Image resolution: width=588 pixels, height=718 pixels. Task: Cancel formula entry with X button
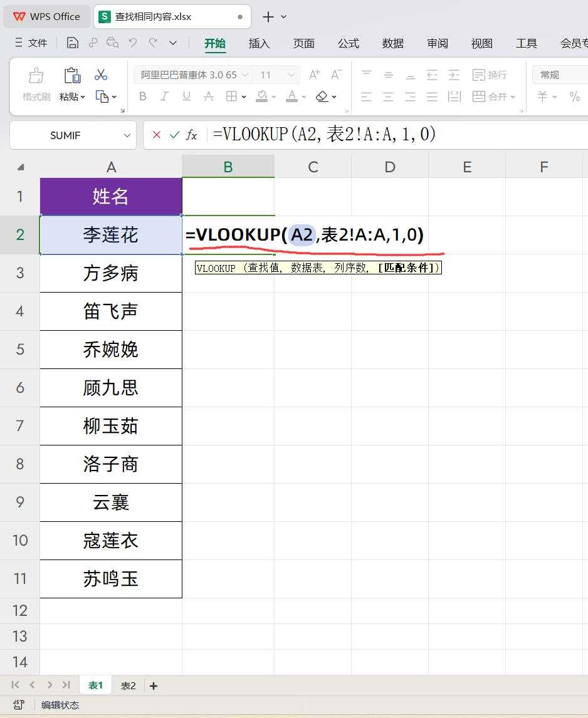(156, 135)
